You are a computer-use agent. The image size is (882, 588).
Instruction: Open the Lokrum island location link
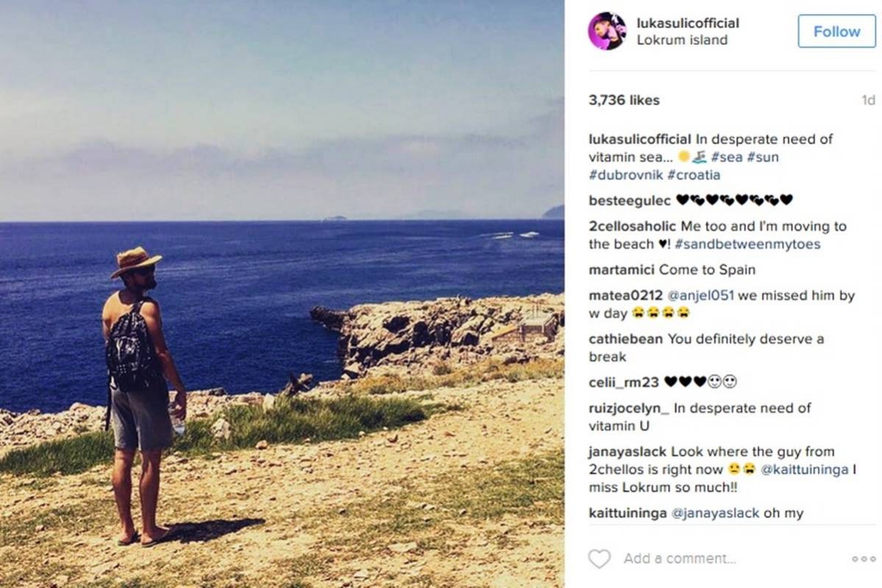tap(682, 40)
